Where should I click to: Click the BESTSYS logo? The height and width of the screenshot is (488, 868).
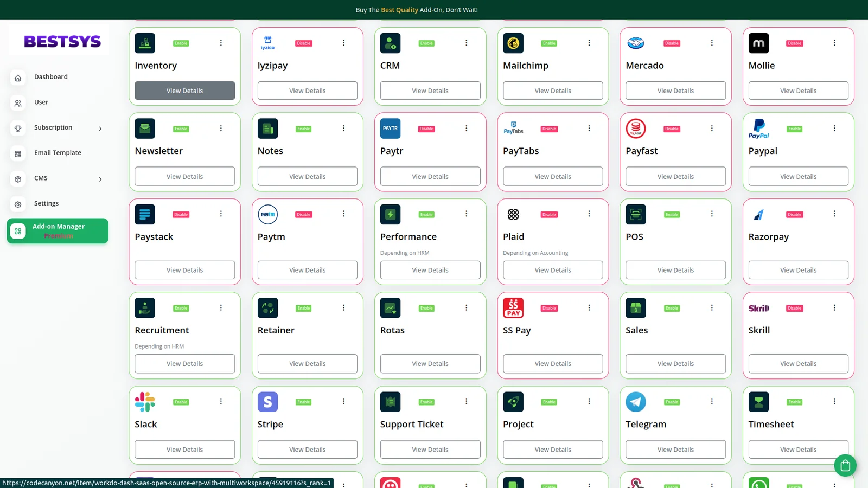click(62, 41)
